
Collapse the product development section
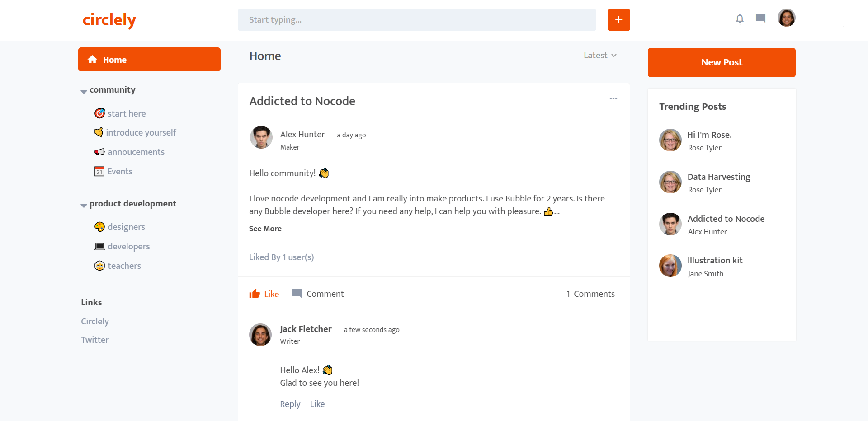click(x=84, y=205)
